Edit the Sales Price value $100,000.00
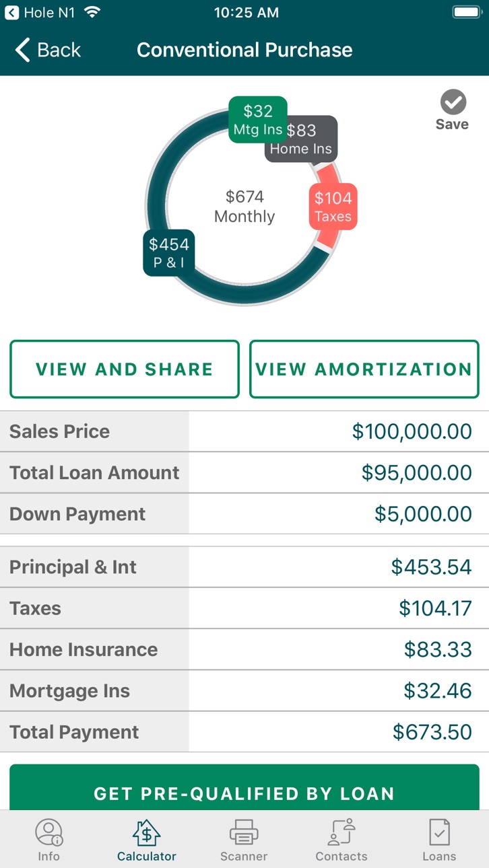This screenshot has width=489, height=868. [x=412, y=431]
